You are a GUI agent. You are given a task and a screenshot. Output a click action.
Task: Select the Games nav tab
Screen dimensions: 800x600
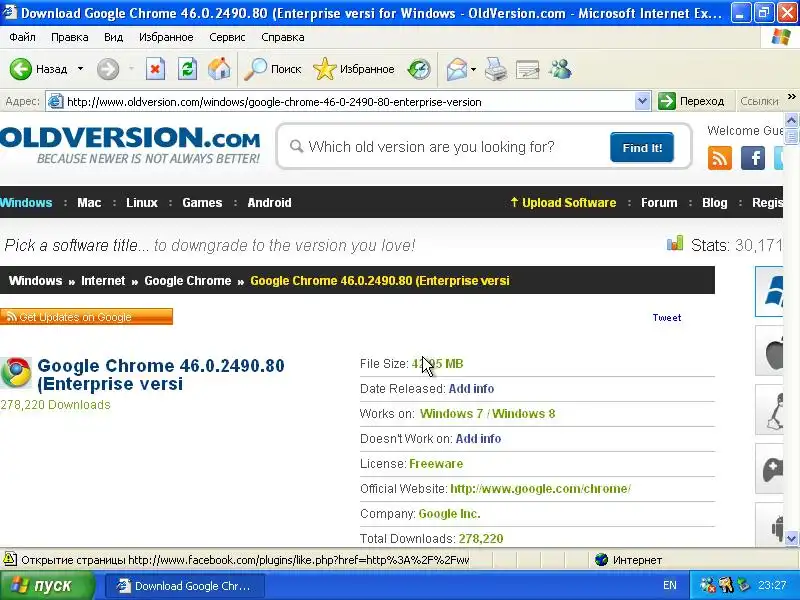click(x=202, y=203)
